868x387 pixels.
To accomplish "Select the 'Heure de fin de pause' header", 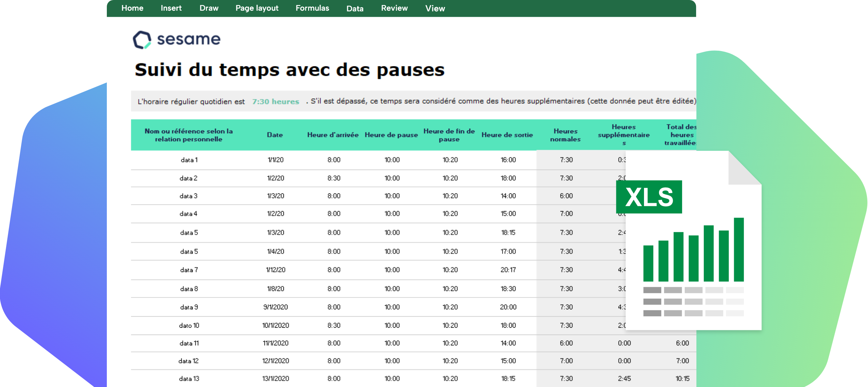I will (449, 135).
